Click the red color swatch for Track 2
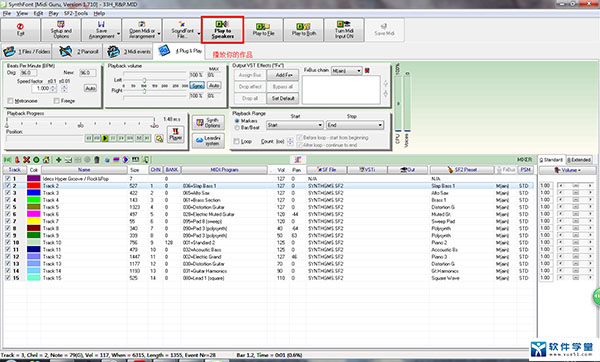The image size is (600, 362). (x=34, y=186)
